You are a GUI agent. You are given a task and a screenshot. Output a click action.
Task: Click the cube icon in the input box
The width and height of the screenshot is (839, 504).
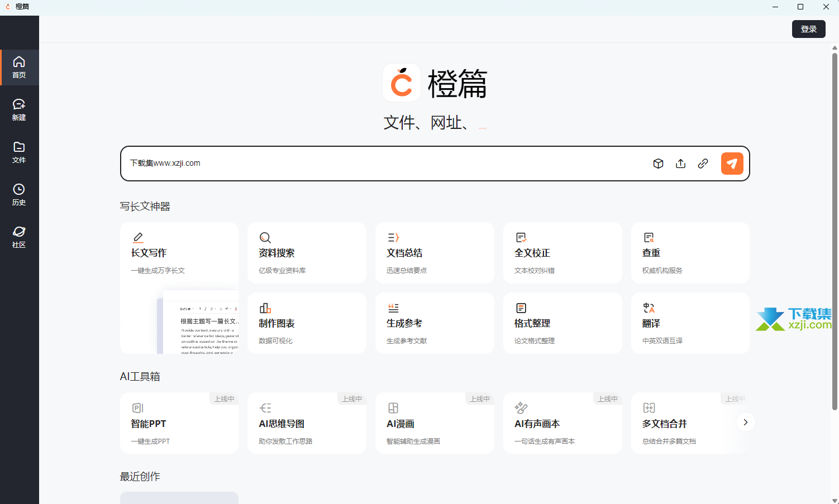pos(658,164)
